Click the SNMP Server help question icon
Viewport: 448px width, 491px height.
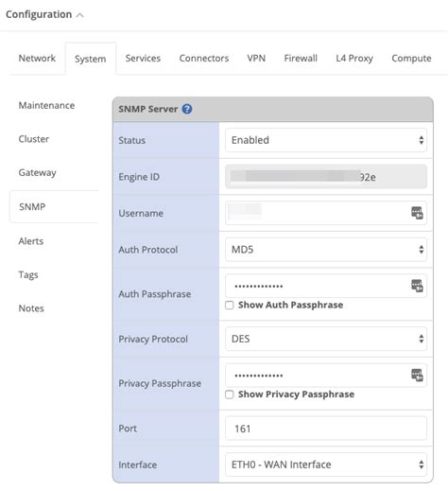[187, 109]
